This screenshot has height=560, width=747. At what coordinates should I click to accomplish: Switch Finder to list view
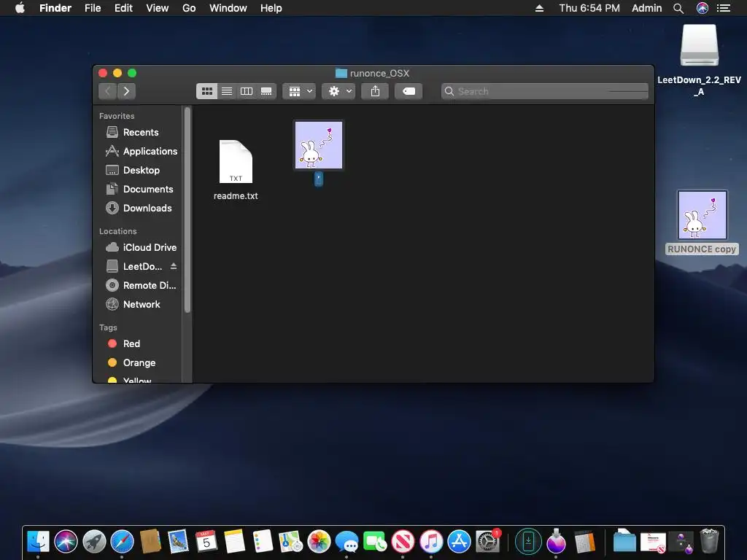pos(227,91)
